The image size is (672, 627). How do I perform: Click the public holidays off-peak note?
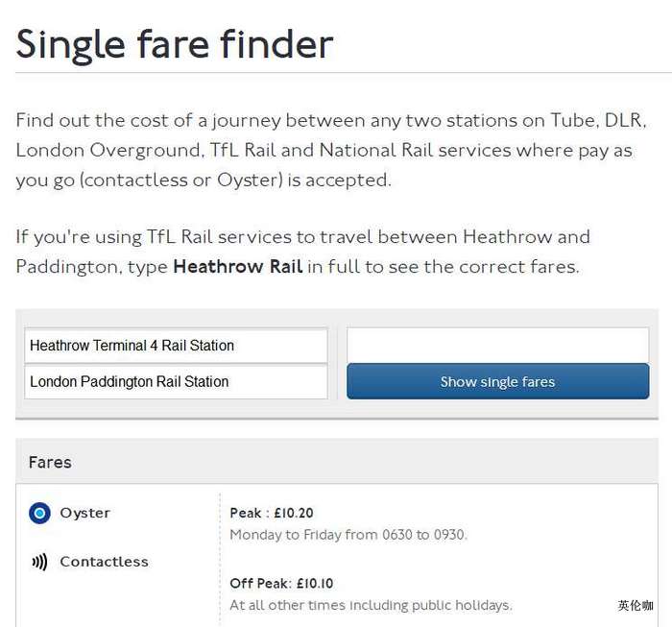pos(371,605)
